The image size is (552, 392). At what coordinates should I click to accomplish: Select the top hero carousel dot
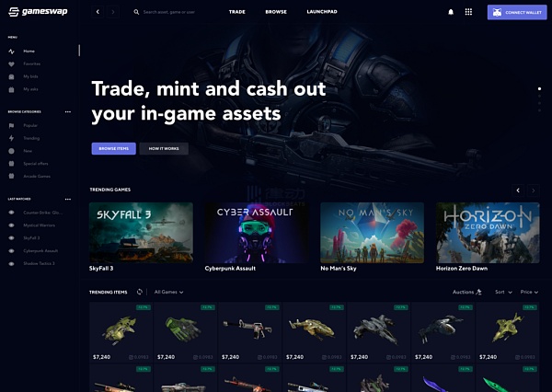tap(539, 88)
